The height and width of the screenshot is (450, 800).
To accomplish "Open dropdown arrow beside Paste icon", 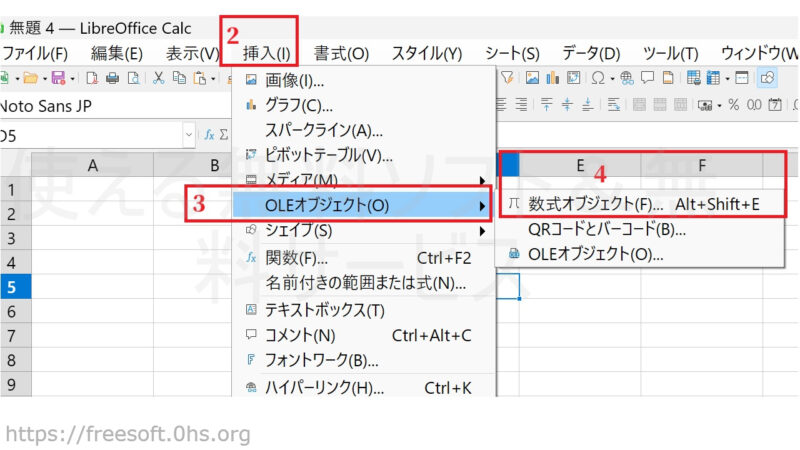I will (213, 79).
